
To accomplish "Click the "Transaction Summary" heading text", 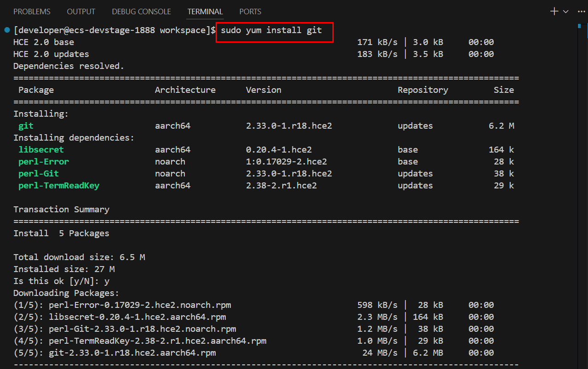I will [x=61, y=210].
